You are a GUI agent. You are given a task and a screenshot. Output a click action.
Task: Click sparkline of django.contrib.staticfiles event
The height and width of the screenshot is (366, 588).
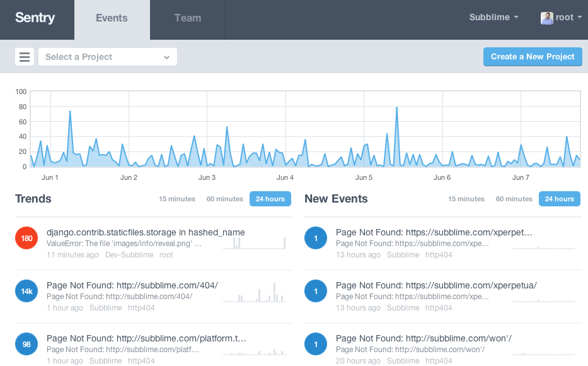pyautogui.click(x=255, y=243)
